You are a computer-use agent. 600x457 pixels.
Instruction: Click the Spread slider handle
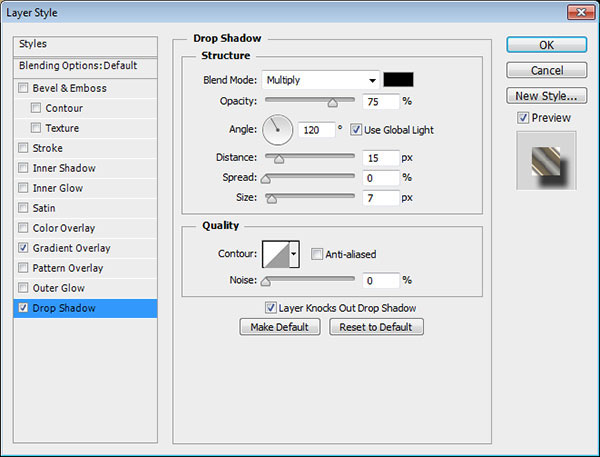[266, 178]
